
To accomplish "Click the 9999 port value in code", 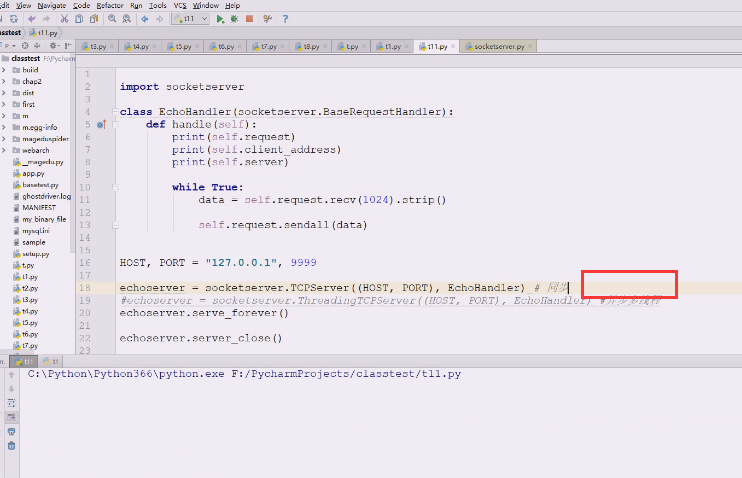I will point(303,263).
